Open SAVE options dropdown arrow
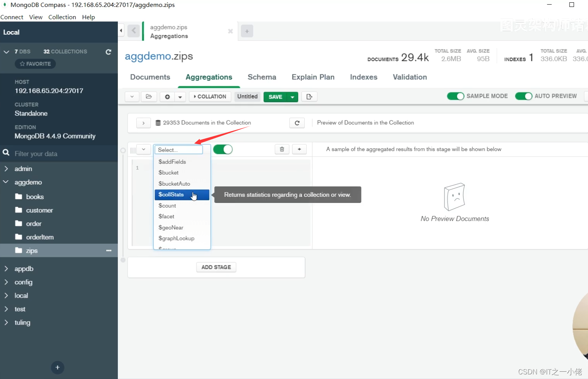The width and height of the screenshot is (588, 379). pyautogui.click(x=292, y=97)
